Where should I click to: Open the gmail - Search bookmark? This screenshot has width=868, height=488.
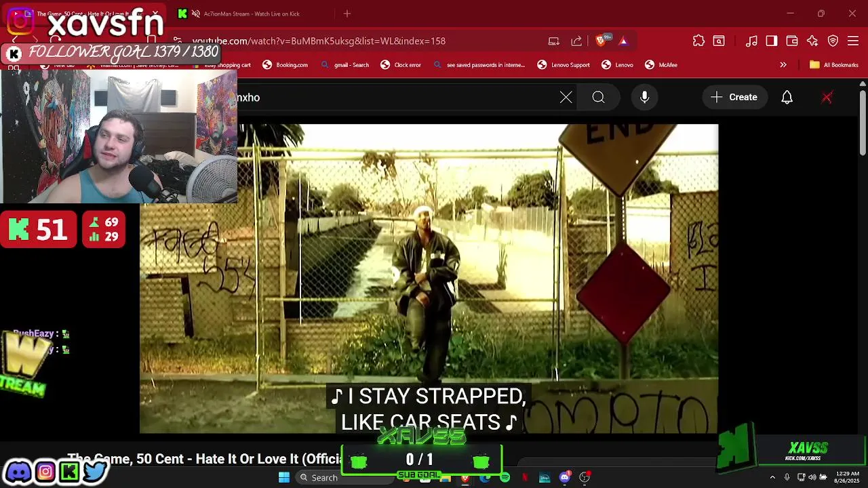pyautogui.click(x=344, y=65)
